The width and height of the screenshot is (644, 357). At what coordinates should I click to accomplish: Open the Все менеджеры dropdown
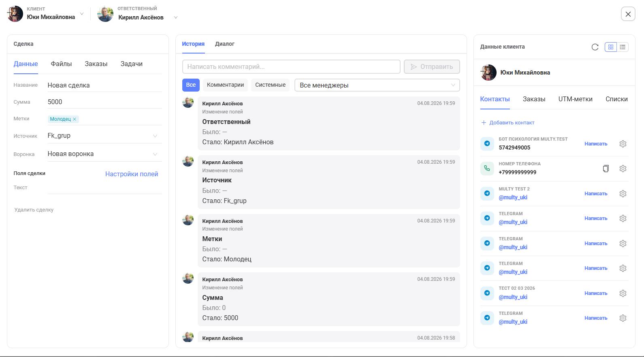377,85
